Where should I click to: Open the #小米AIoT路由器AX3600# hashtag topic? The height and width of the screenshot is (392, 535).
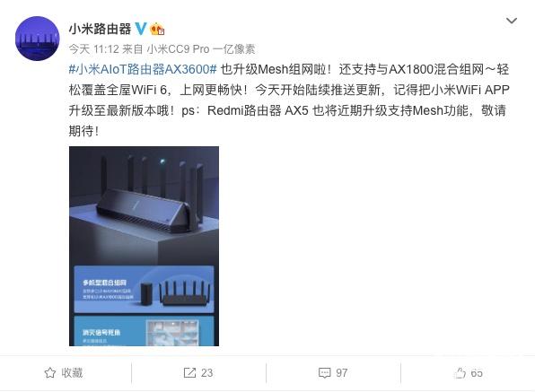[143, 70]
